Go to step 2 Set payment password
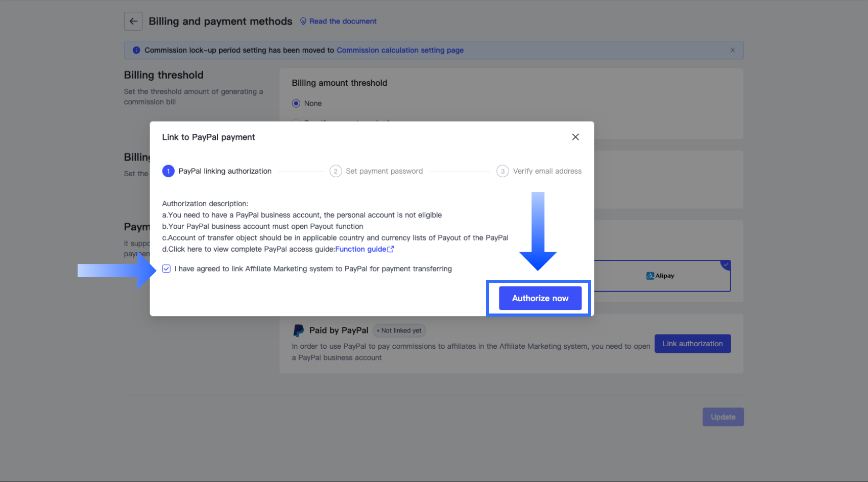868x482 pixels. click(x=384, y=171)
